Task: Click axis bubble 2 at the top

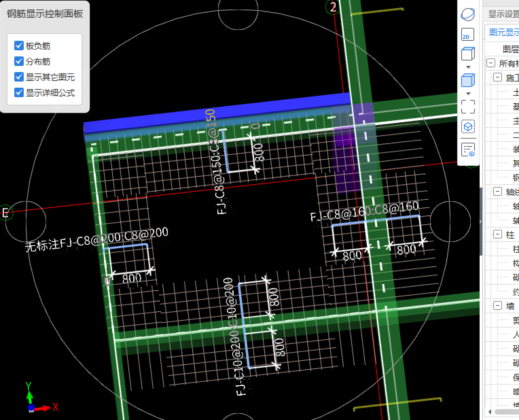Action: (333, 7)
